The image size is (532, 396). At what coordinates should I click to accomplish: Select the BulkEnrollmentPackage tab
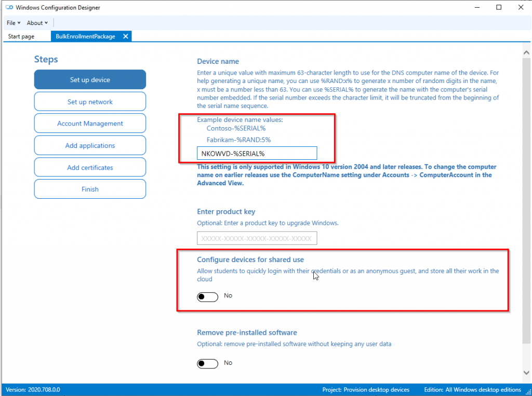tap(86, 36)
